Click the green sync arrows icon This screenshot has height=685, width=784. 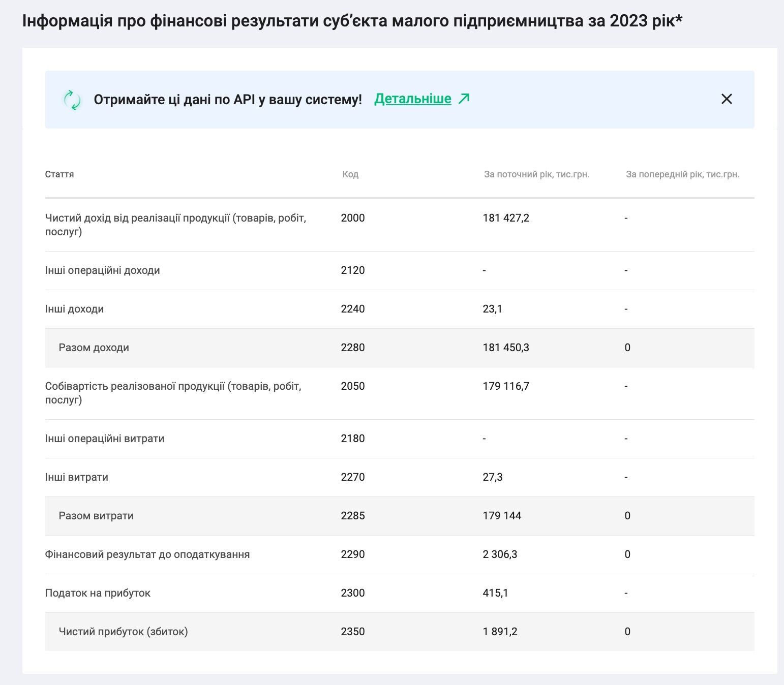(x=72, y=100)
